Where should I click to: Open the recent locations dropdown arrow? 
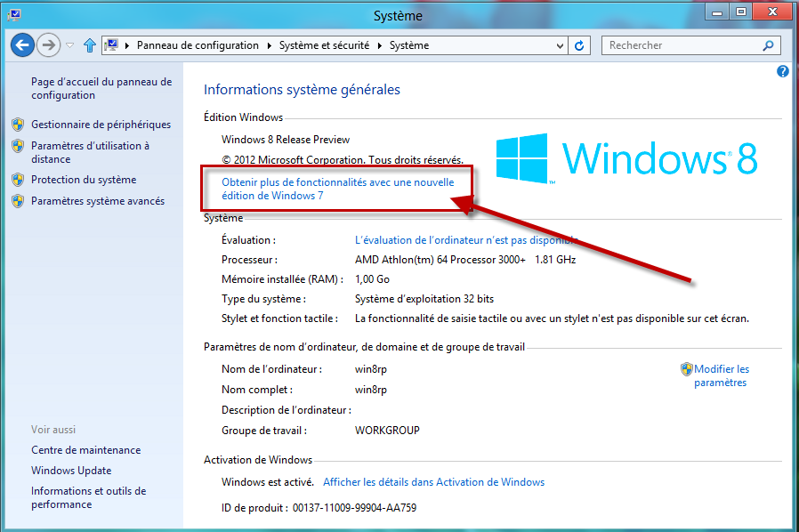pyautogui.click(x=70, y=45)
